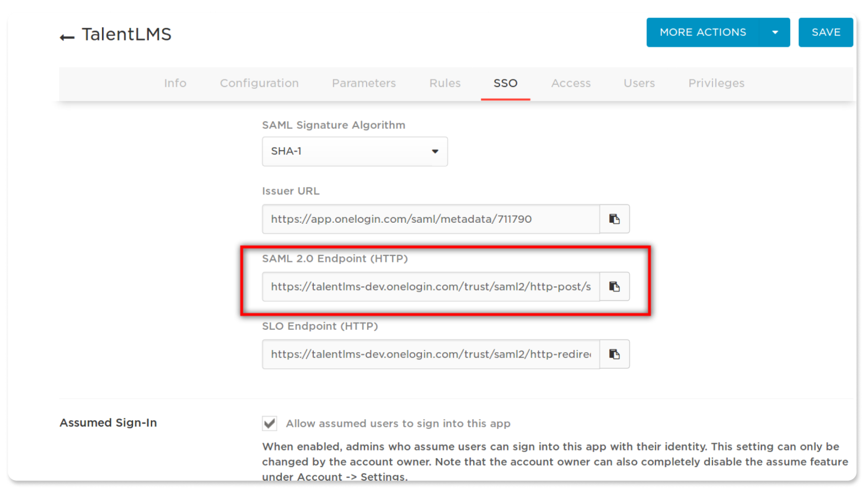Go to the Access tab

click(571, 83)
